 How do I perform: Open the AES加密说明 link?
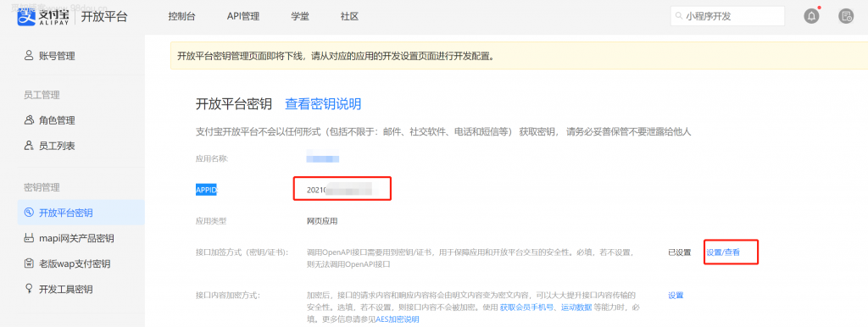click(x=398, y=319)
